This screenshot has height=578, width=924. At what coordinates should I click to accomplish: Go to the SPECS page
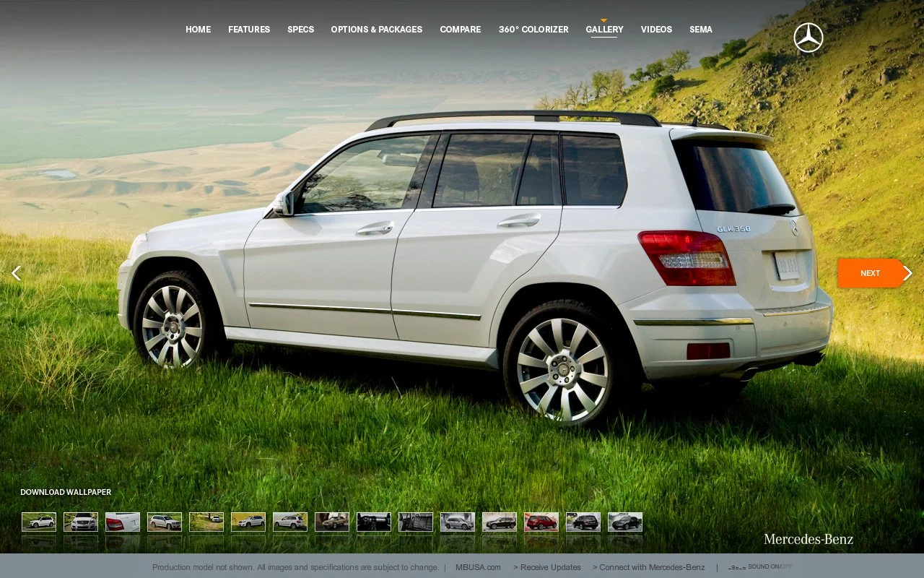(300, 30)
